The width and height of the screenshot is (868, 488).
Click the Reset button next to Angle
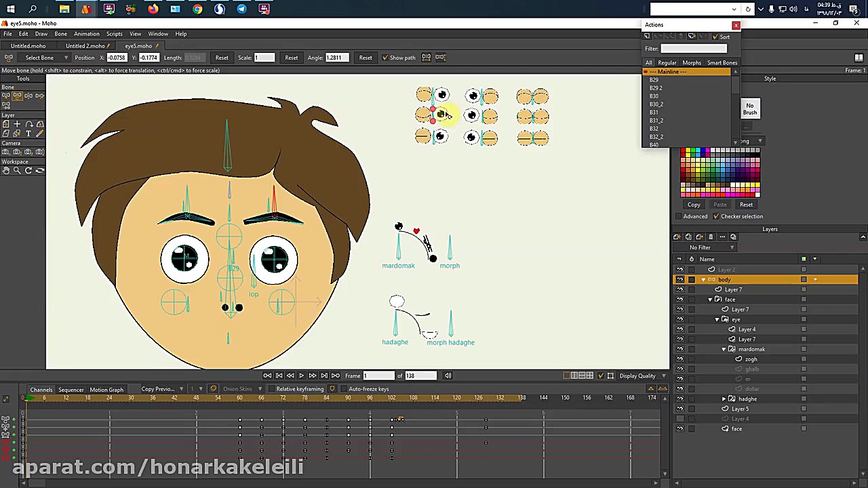pos(365,58)
